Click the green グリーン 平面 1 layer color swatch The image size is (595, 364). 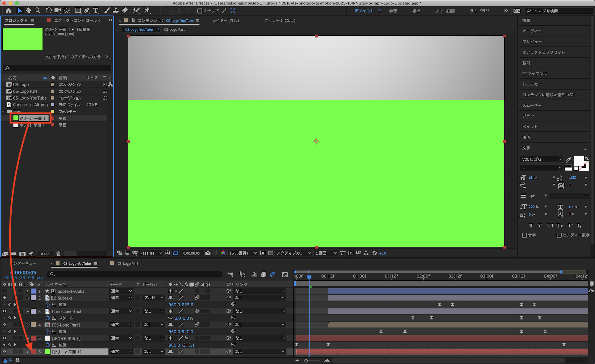47,352
